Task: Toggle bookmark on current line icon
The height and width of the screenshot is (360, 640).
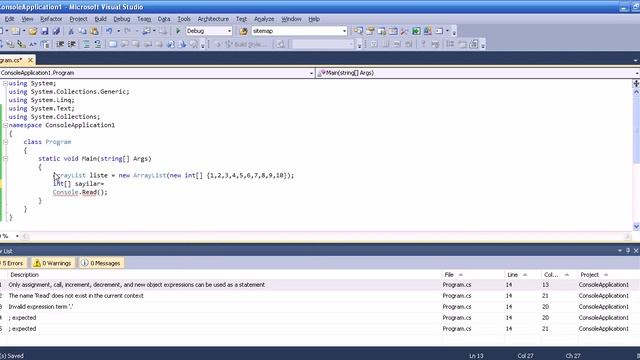Action: point(113,44)
